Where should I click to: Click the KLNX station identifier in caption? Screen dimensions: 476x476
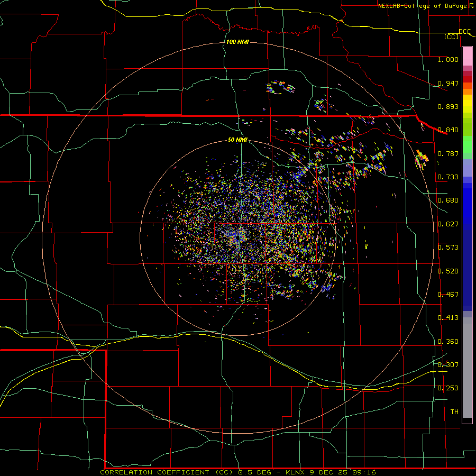click(x=296, y=472)
